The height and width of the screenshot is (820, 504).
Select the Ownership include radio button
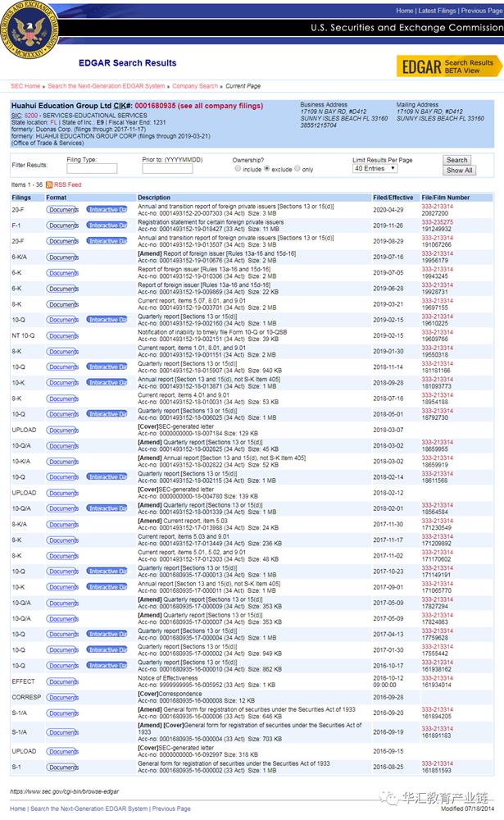point(238,168)
